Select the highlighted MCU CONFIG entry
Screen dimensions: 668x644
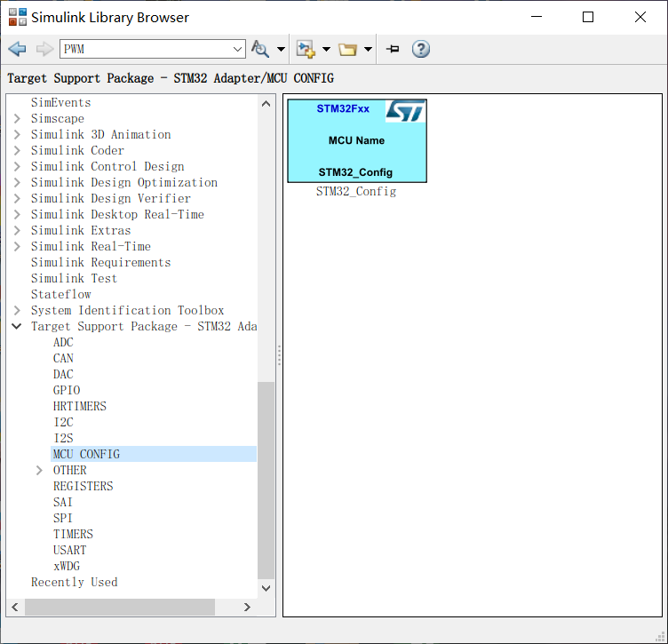154,454
